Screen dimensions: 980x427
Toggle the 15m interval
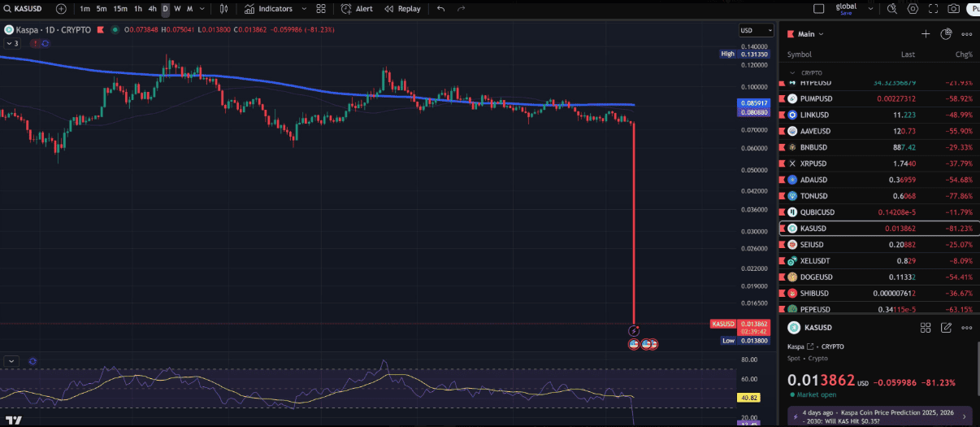(119, 9)
